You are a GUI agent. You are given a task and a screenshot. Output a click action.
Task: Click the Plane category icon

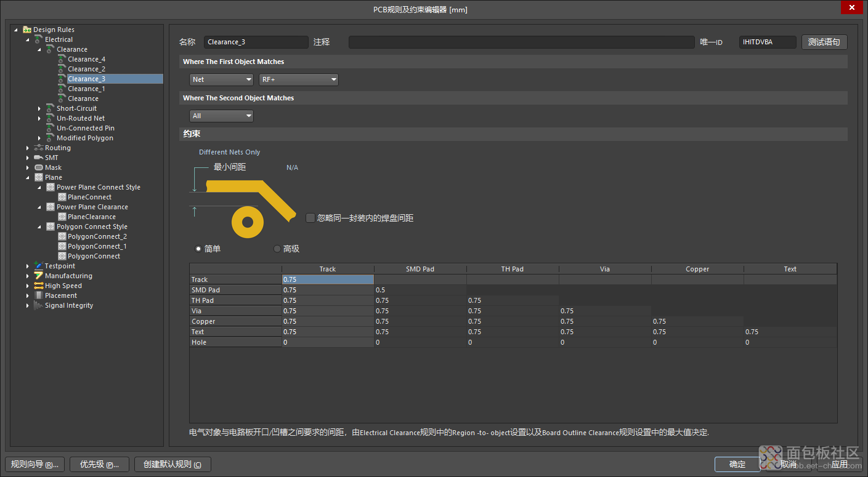point(39,177)
